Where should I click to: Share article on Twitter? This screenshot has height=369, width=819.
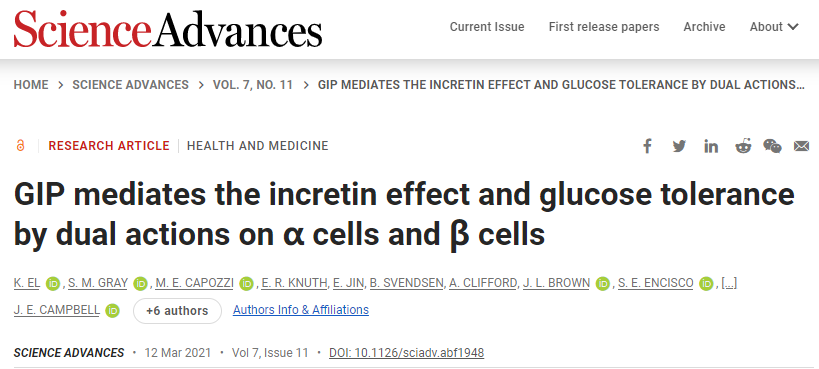pyautogui.click(x=679, y=146)
